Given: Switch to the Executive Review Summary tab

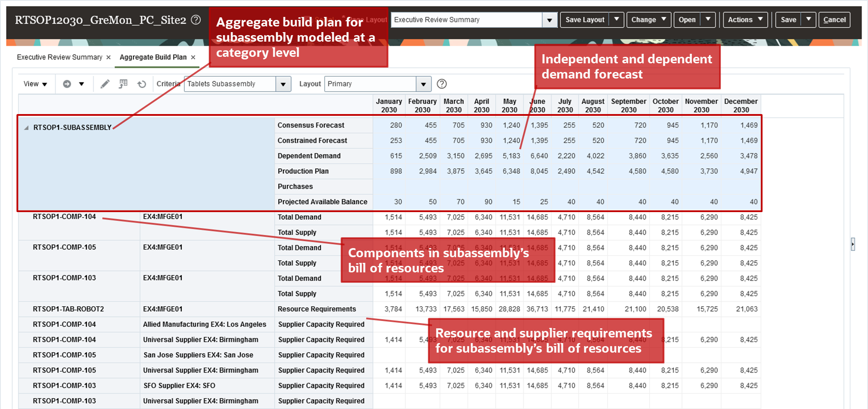Looking at the screenshot, I should tap(61, 57).
